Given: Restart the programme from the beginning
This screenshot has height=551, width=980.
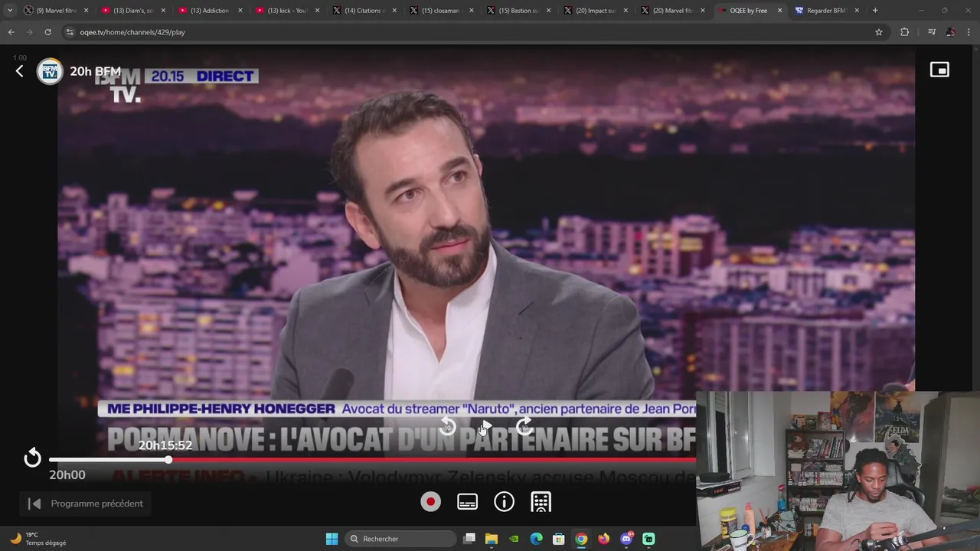Looking at the screenshot, I should click(32, 458).
